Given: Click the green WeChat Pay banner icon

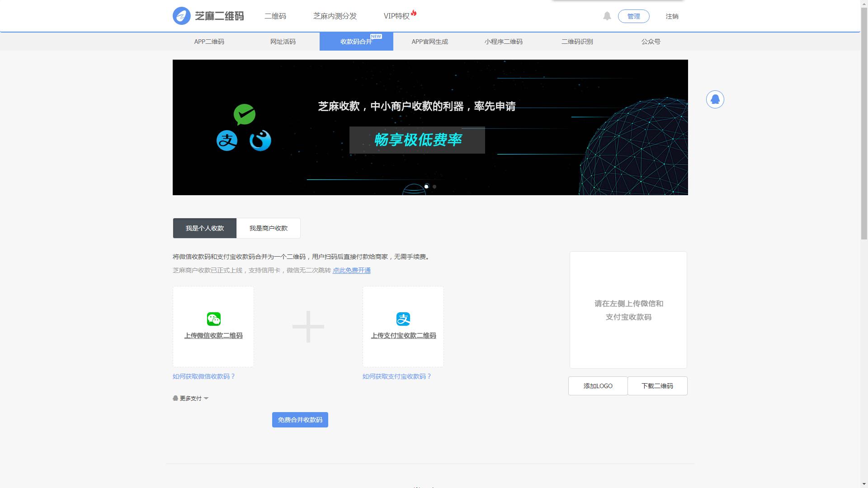Looking at the screenshot, I should point(245,114).
